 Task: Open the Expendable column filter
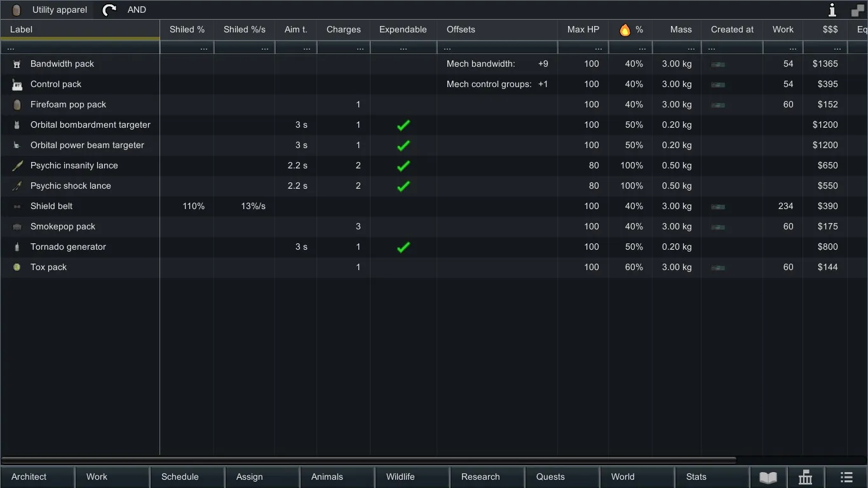[403, 48]
